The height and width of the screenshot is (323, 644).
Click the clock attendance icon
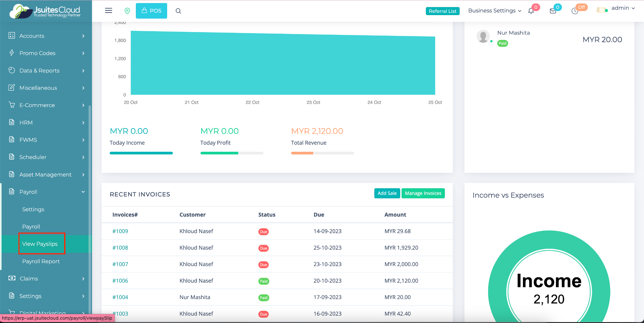(575, 11)
